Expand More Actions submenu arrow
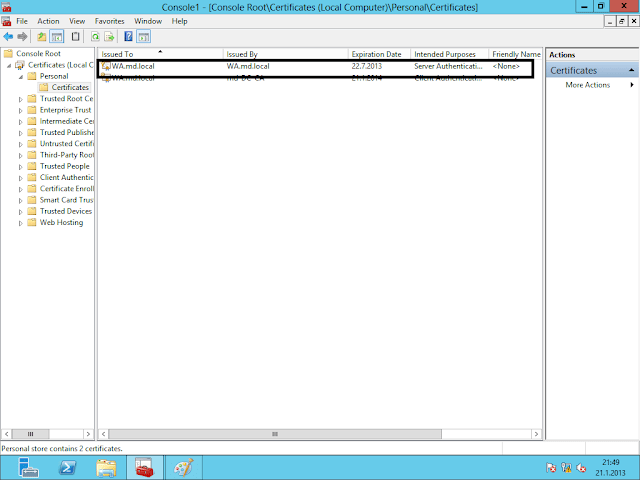Screen dimensions: 640x480 pyautogui.click(x=631, y=85)
